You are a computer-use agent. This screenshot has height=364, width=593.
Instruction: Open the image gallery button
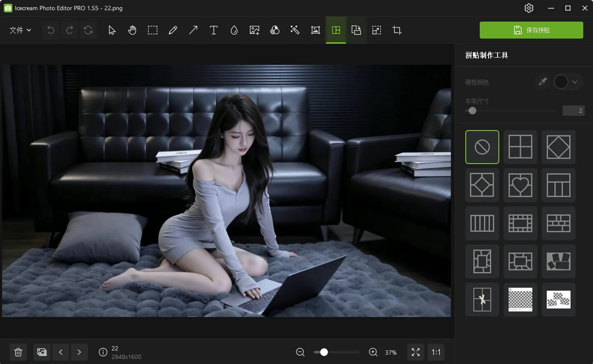42,352
